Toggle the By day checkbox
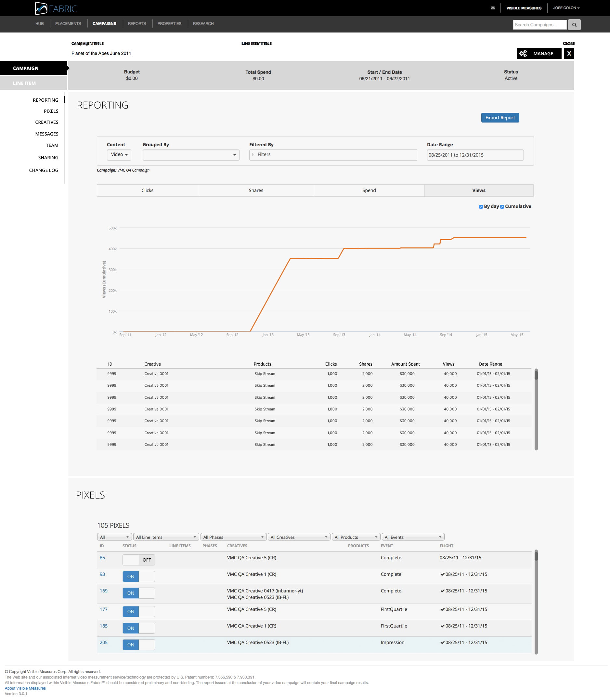This screenshot has height=700, width=610. tap(481, 207)
